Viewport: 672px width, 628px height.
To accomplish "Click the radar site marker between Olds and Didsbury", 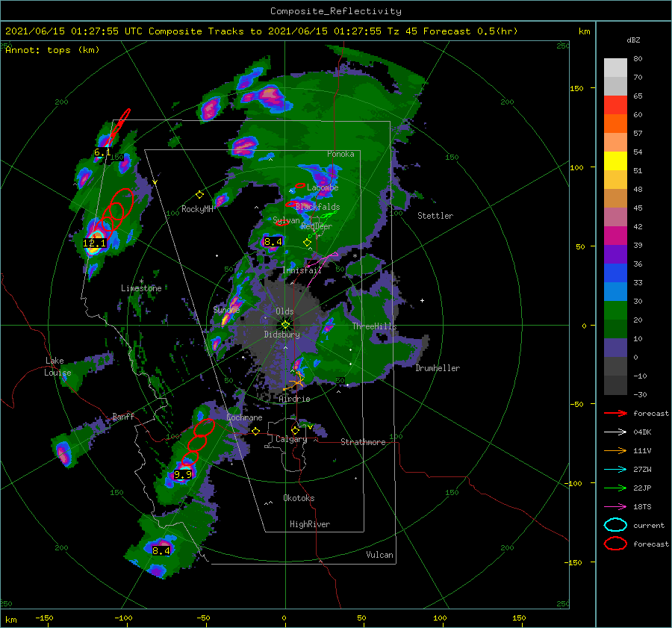I will 285,325.
